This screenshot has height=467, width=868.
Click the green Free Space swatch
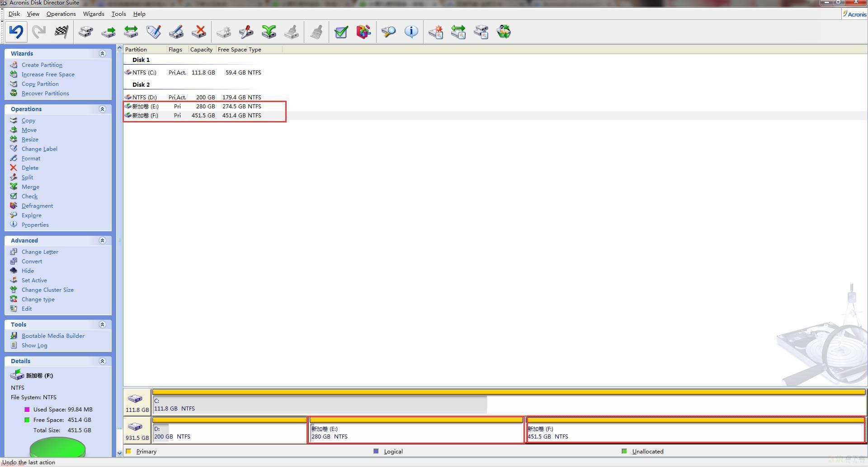[27, 420]
